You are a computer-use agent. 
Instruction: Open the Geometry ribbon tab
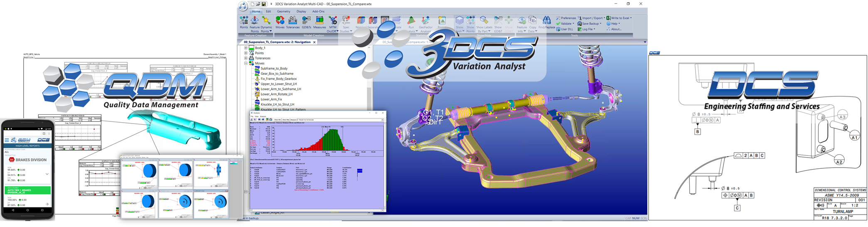pos(284,12)
